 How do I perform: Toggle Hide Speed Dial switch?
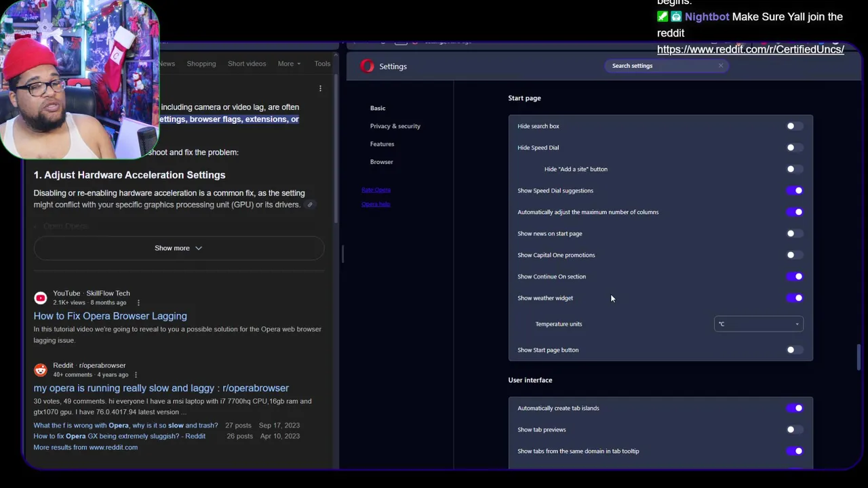[x=794, y=148]
